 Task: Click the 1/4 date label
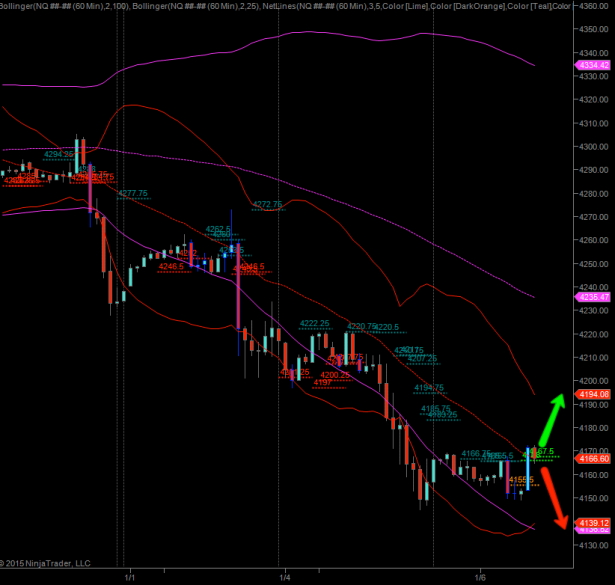[x=285, y=577]
